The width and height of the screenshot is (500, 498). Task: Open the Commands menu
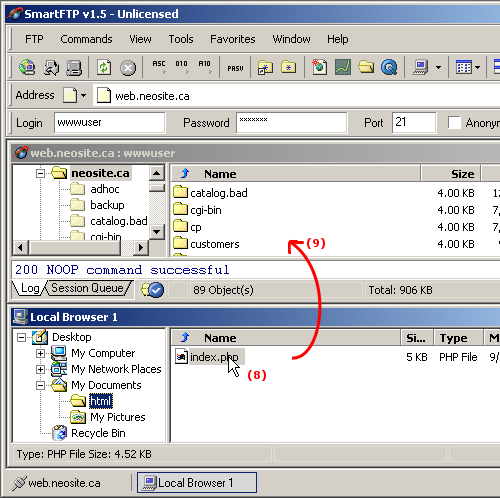point(86,39)
